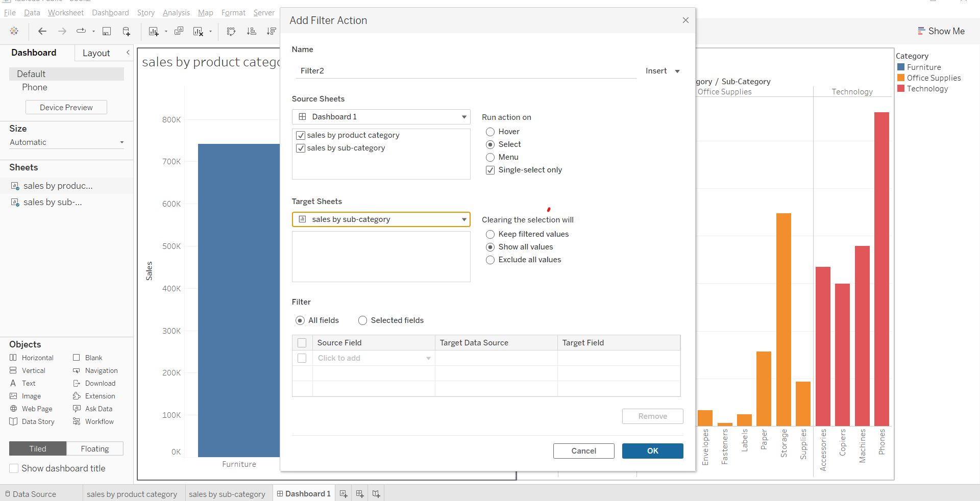Open the Insert dropdown next to Name
Image resolution: width=980 pixels, height=501 pixels.
(x=663, y=71)
